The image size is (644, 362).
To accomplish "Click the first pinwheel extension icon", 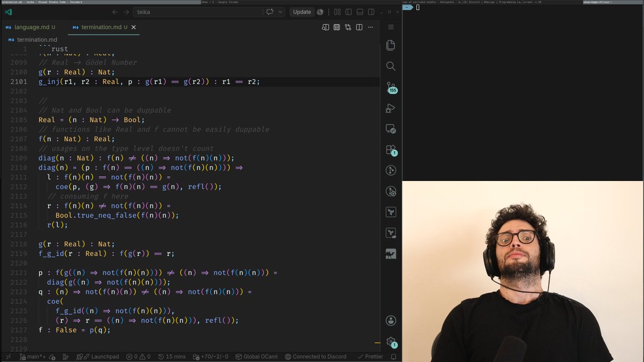I will pos(391,212).
